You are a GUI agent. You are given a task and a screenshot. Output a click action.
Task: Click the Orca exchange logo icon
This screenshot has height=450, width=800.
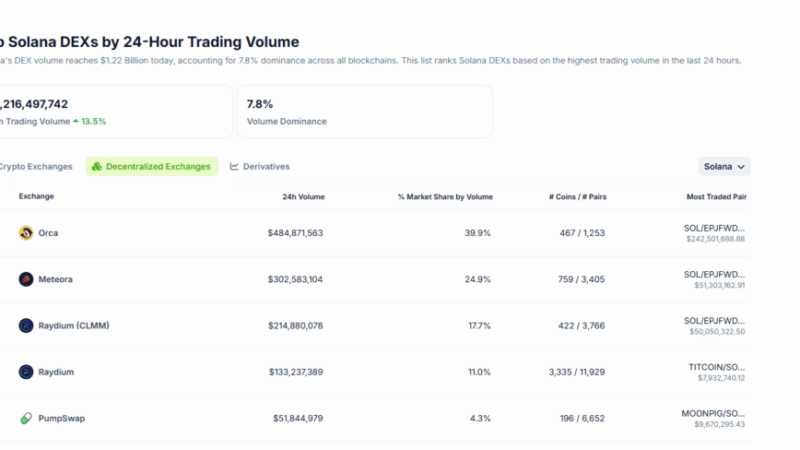[x=26, y=233]
